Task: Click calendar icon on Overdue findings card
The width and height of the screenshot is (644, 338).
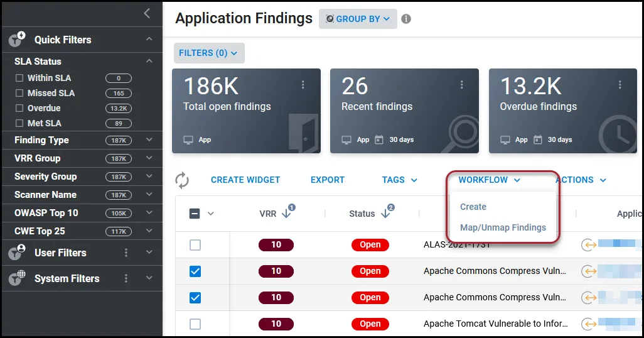Action: [538, 140]
